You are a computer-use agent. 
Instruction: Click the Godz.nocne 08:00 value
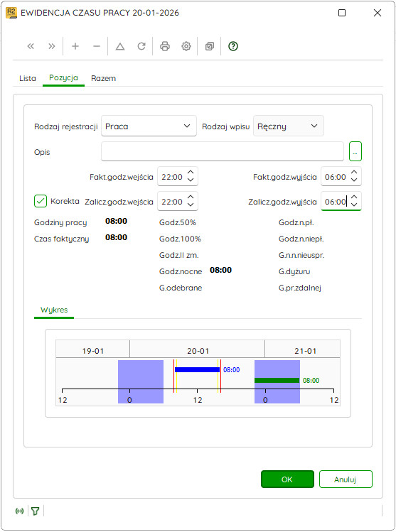pyautogui.click(x=221, y=270)
